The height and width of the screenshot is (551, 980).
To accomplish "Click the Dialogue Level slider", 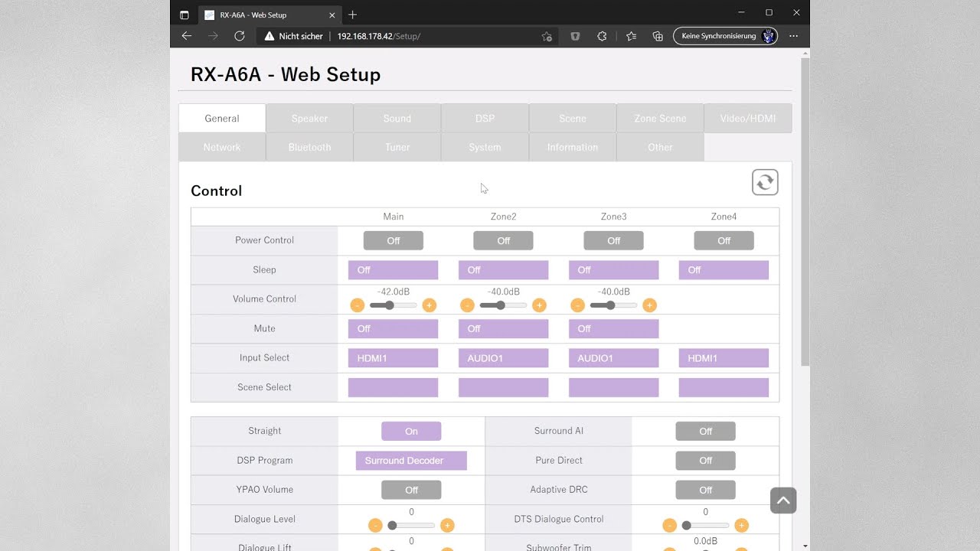I will pos(411,525).
